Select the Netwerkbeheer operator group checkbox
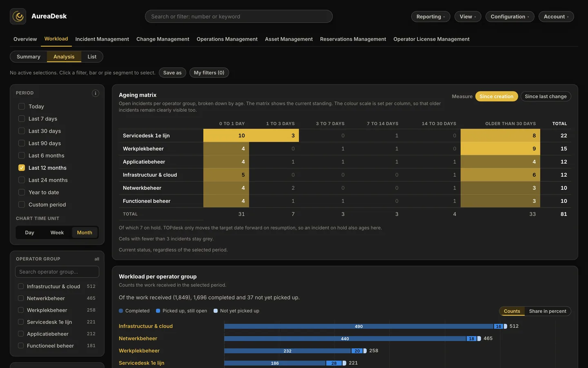588x368 pixels. point(21,298)
